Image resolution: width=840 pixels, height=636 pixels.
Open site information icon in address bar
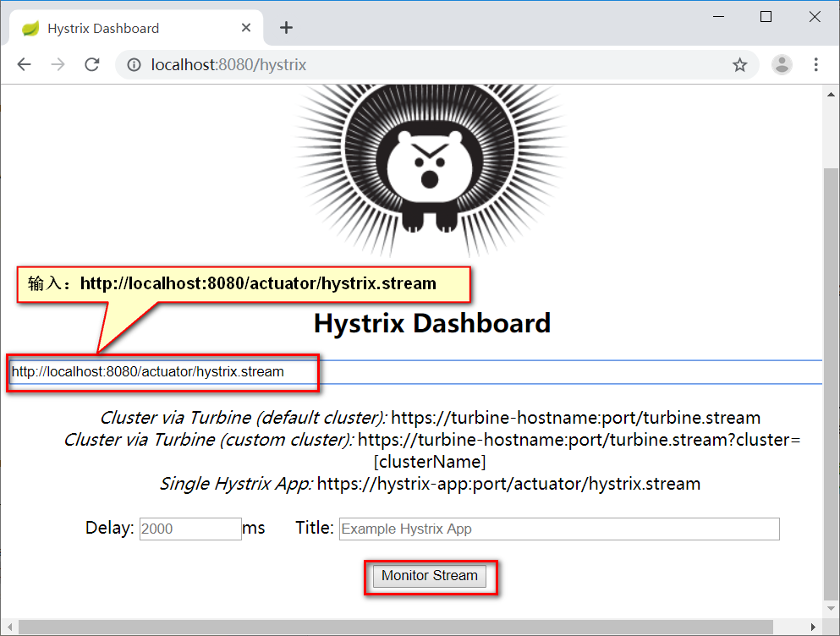(x=134, y=65)
